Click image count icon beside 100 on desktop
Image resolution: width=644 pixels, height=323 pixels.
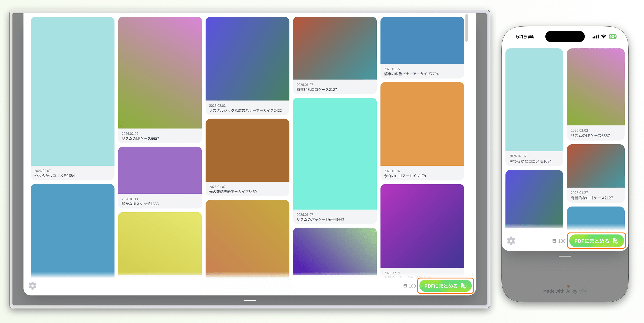(405, 286)
